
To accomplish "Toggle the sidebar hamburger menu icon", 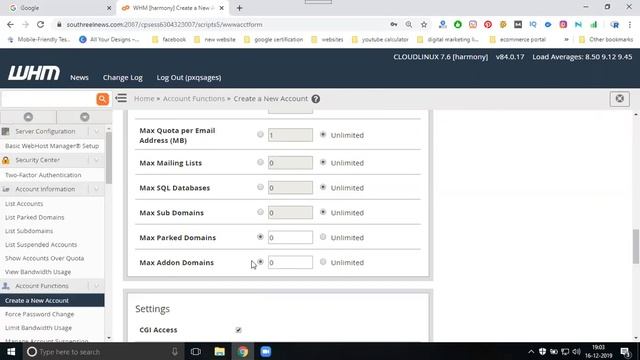I will click(121, 98).
